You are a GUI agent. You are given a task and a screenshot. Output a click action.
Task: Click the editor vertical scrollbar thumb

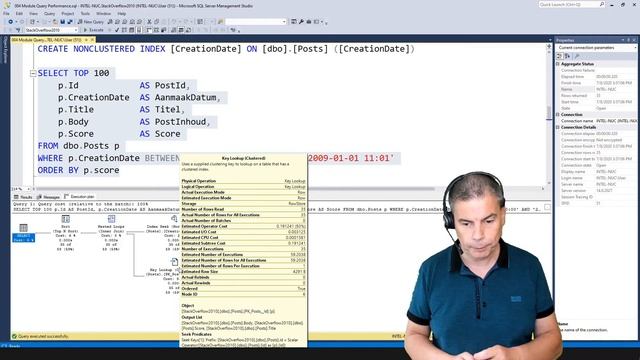coord(549,112)
